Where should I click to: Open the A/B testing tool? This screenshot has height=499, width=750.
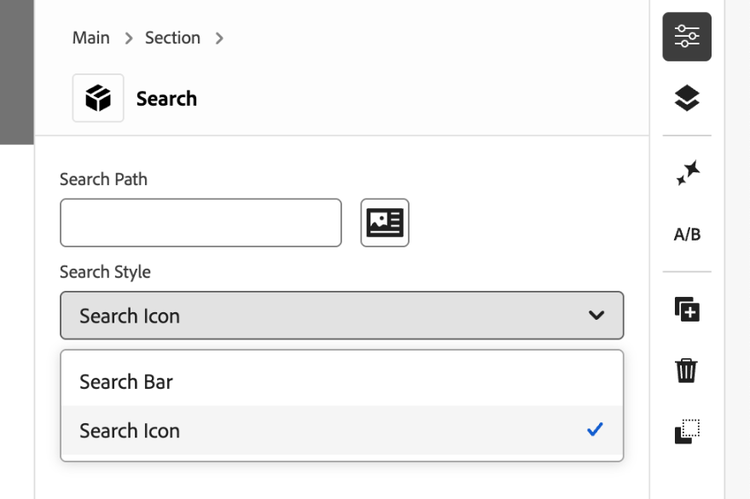pyautogui.click(x=687, y=235)
